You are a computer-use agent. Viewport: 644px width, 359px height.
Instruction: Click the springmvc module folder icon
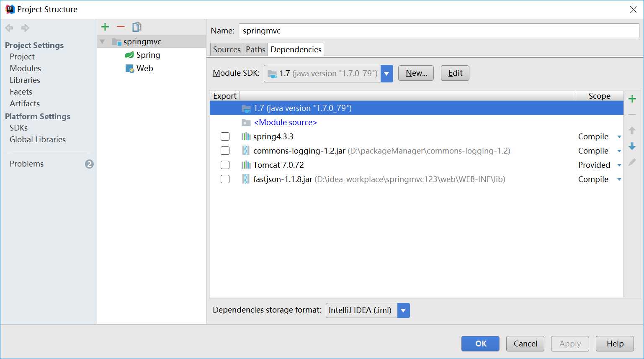coord(116,41)
